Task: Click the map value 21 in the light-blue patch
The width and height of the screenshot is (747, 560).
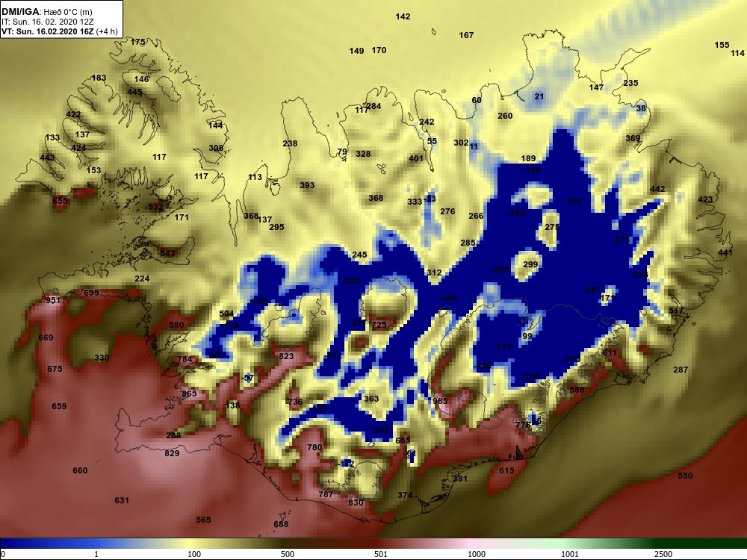Action: click(539, 96)
